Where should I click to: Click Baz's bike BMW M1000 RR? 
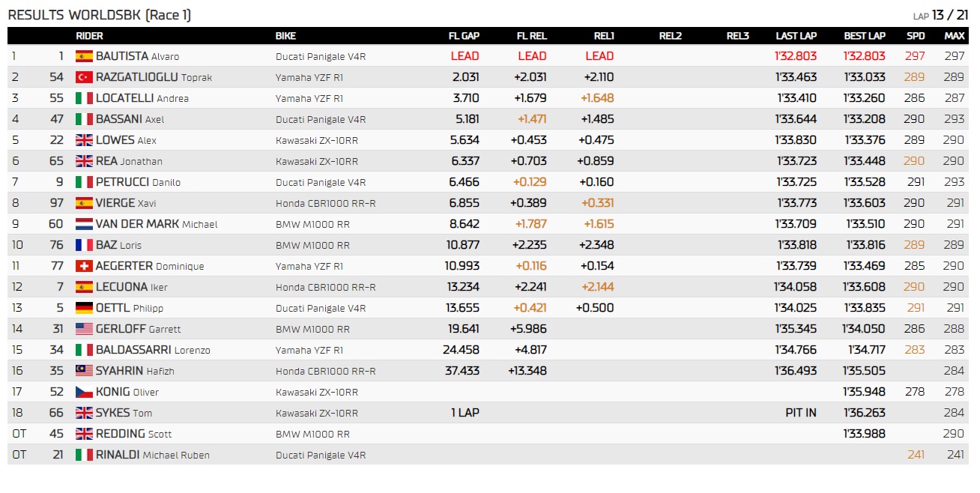coord(312,245)
